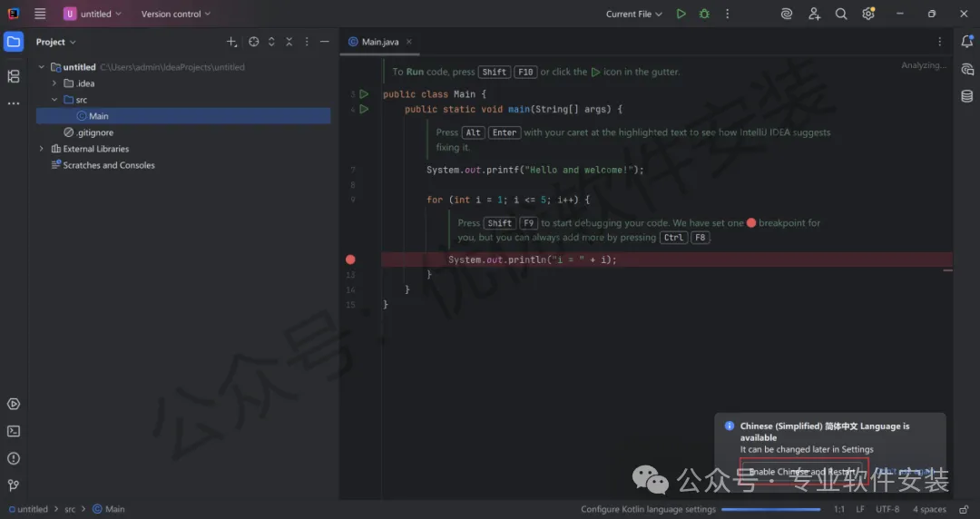
Task: Close the Main.java tab
Action: (409, 42)
